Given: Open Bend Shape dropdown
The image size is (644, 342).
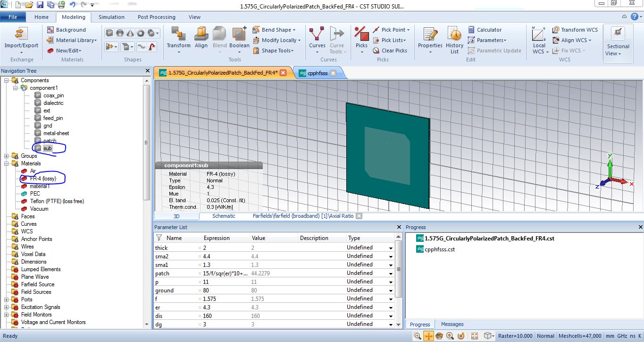Looking at the screenshot, I should (x=274, y=30).
